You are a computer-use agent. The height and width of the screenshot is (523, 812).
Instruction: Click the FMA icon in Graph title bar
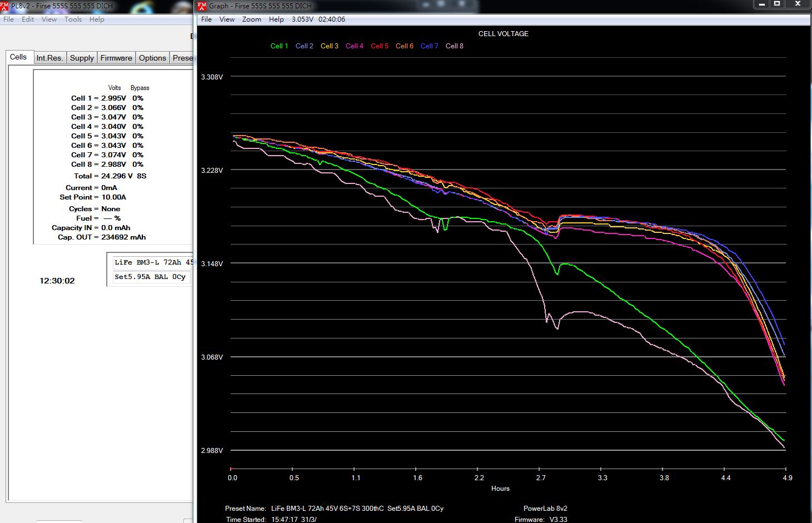(202, 6)
